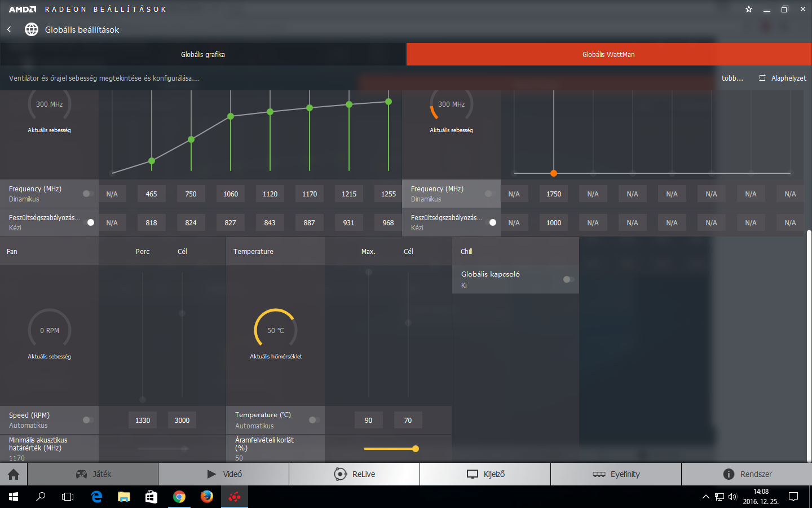Image resolution: width=812 pixels, height=508 pixels.
Task: Click the GPU curve point above 1060
Action: (x=231, y=116)
